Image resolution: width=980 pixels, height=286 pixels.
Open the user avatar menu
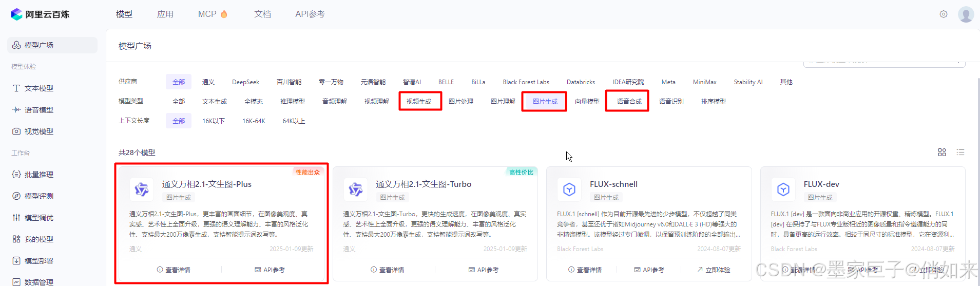966,14
